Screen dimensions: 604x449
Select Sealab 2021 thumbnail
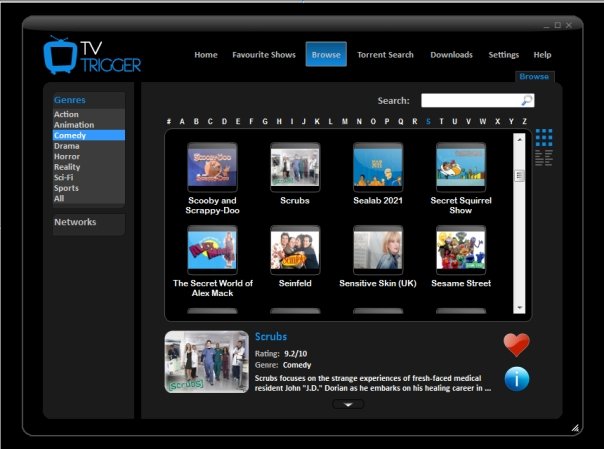pos(378,167)
